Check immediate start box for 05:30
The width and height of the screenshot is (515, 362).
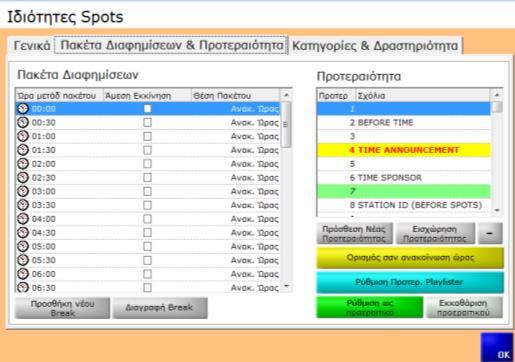[x=147, y=260]
